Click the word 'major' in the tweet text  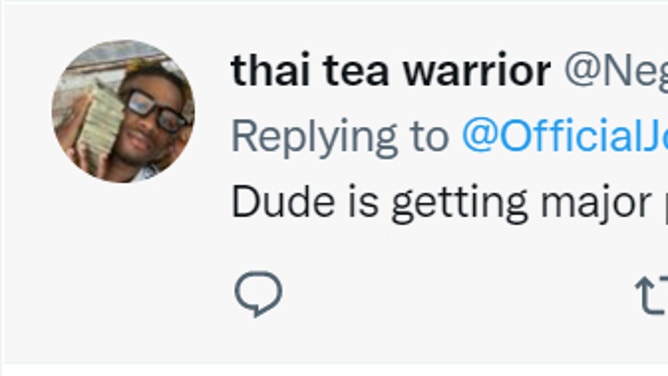596,204
